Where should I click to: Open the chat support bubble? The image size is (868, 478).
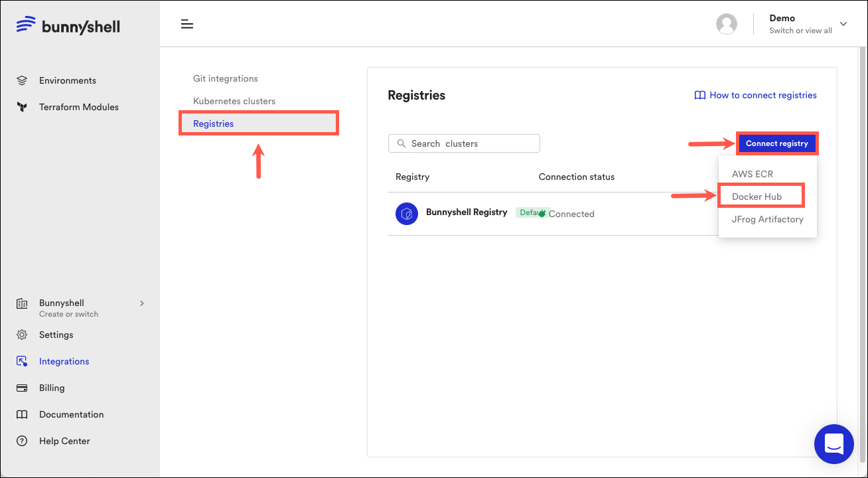(x=834, y=444)
